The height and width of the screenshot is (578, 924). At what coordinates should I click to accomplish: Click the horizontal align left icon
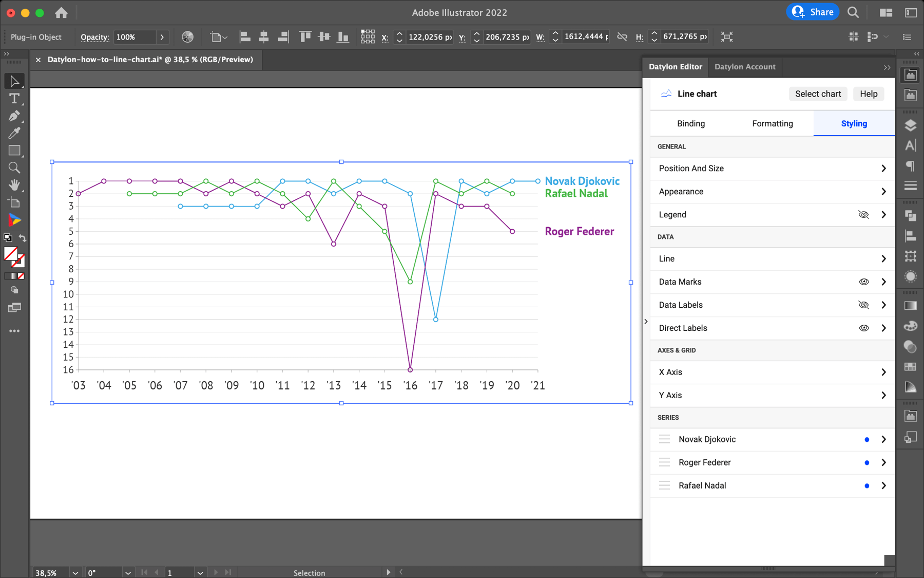[245, 36]
